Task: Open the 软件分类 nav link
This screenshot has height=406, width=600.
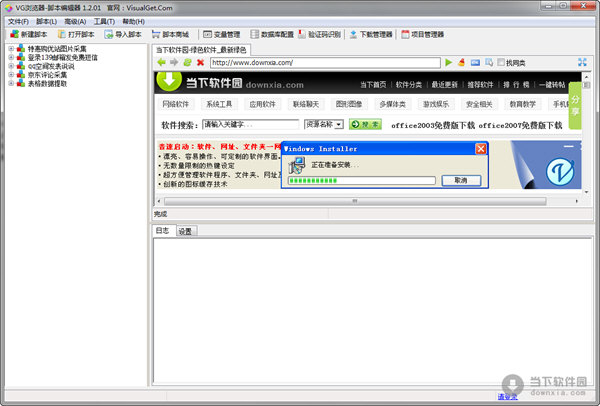Action: tap(409, 85)
